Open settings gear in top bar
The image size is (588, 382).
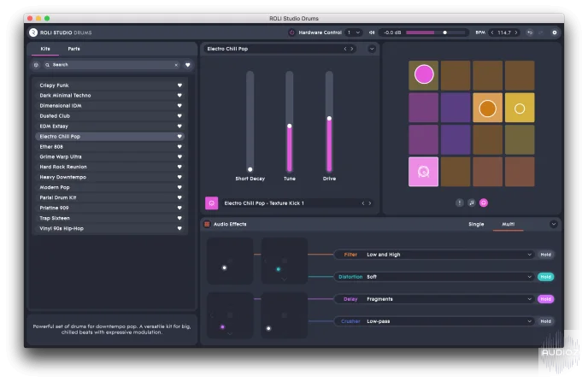[x=555, y=32]
